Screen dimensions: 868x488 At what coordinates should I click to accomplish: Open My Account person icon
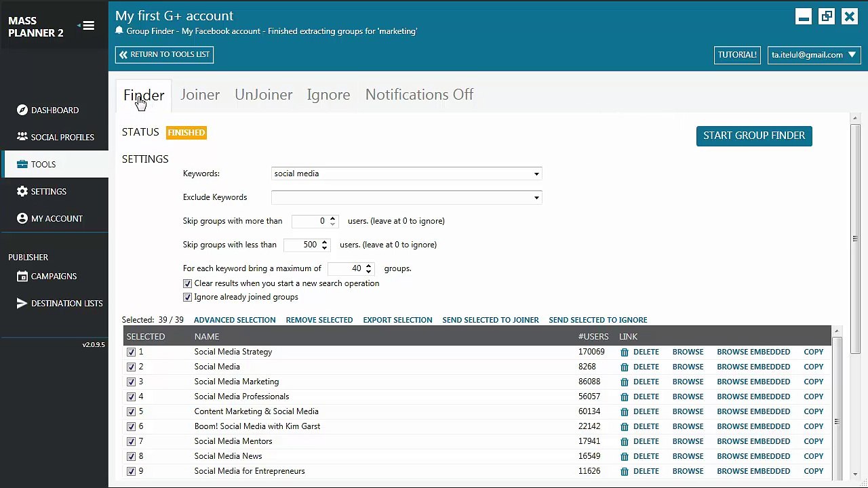(22, 218)
